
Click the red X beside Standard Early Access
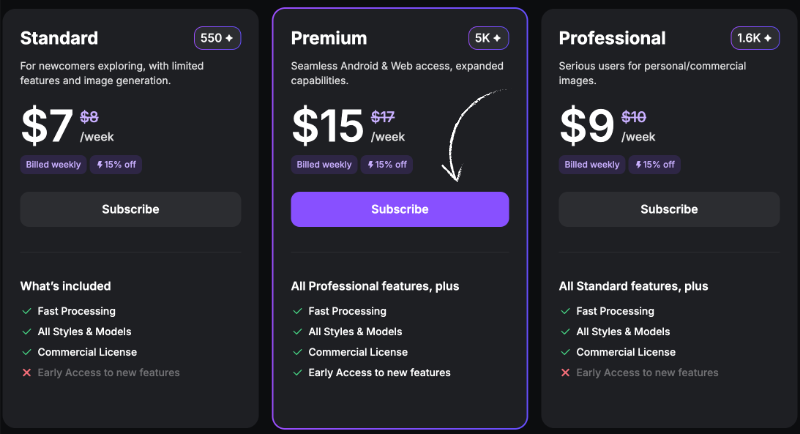pos(27,373)
